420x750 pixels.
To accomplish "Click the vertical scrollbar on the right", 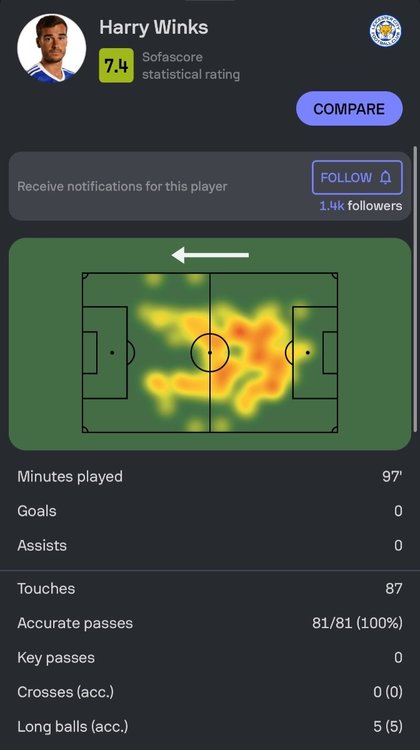I will coord(415,287).
